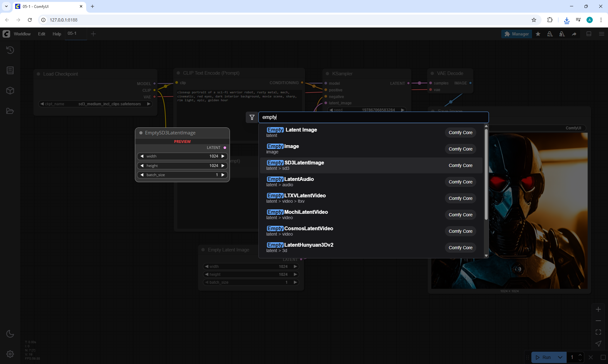Click the node search text field
The image size is (608, 364).
[x=373, y=117]
